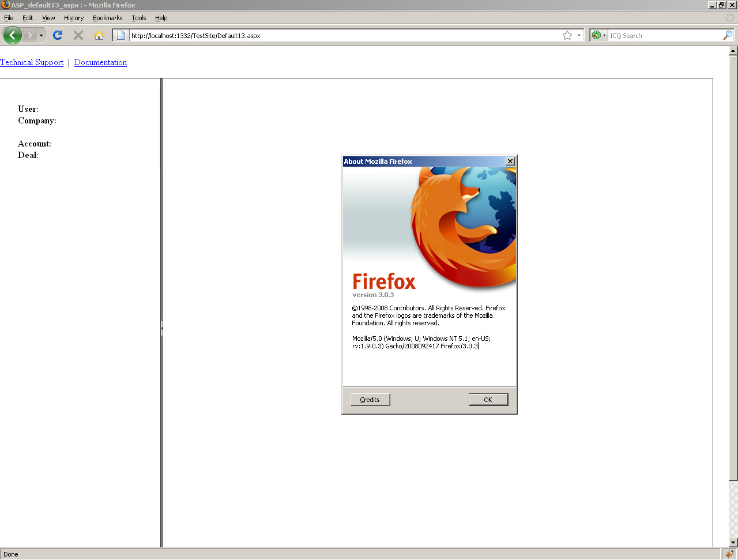This screenshot has width=738, height=560.
Task: Click the search magnifier icon
Action: click(x=728, y=35)
